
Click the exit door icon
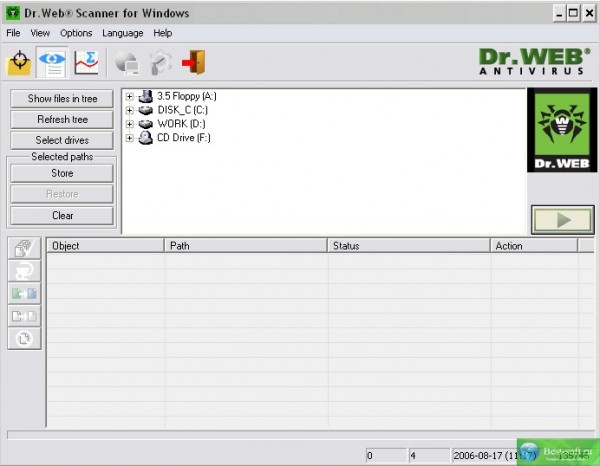(x=194, y=62)
